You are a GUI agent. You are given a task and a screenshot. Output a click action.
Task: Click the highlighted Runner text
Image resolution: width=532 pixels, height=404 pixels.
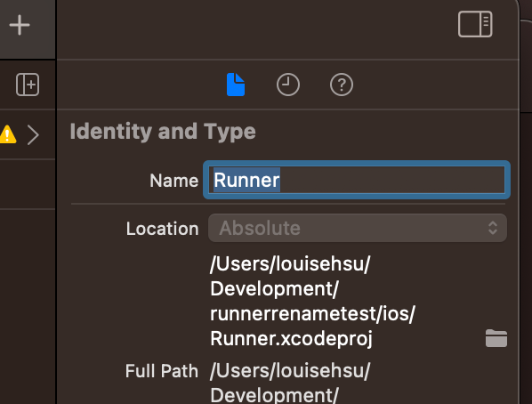pyautogui.click(x=246, y=180)
